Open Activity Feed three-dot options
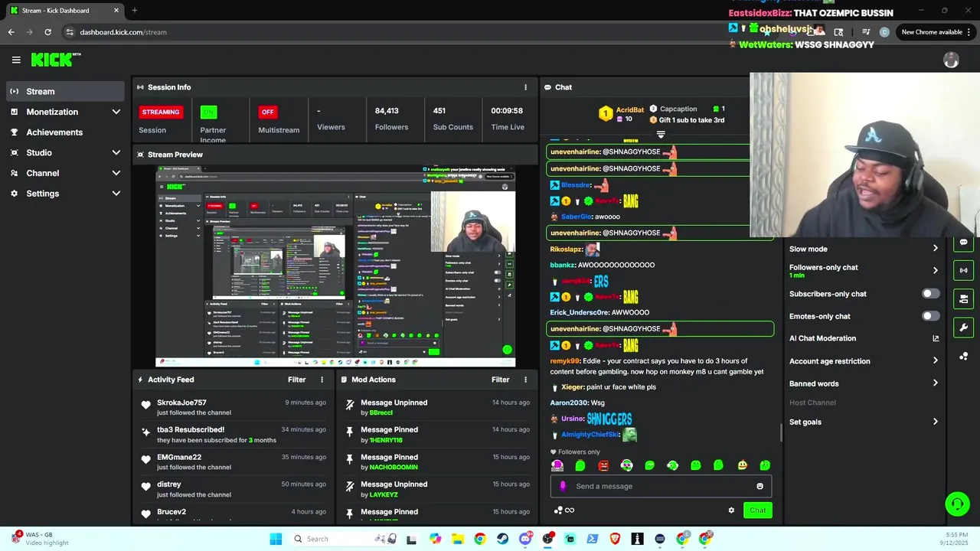 pyautogui.click(x=322, y=380)
